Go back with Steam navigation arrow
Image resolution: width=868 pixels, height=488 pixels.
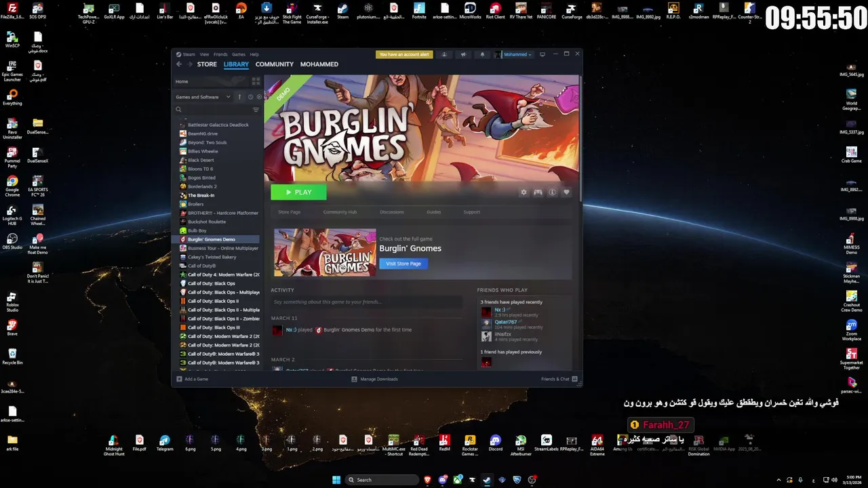pyautogui.click(x=179, y=64)
